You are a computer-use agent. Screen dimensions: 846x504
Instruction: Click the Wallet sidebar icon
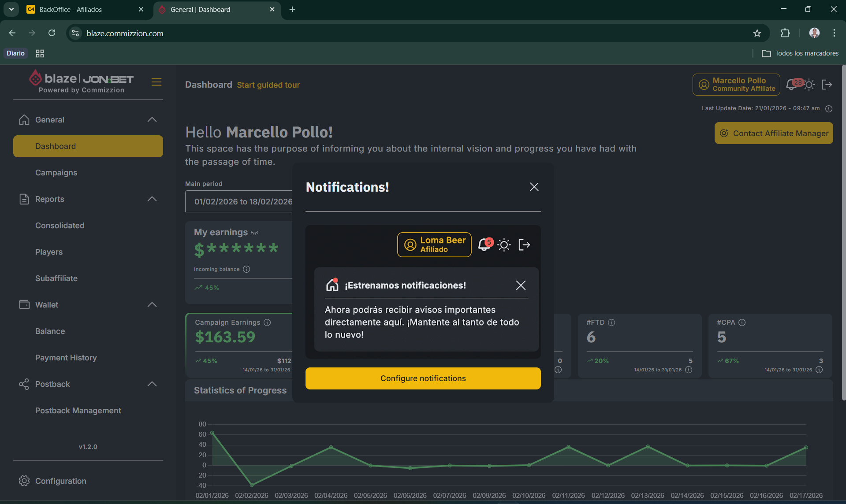point(24,304)
